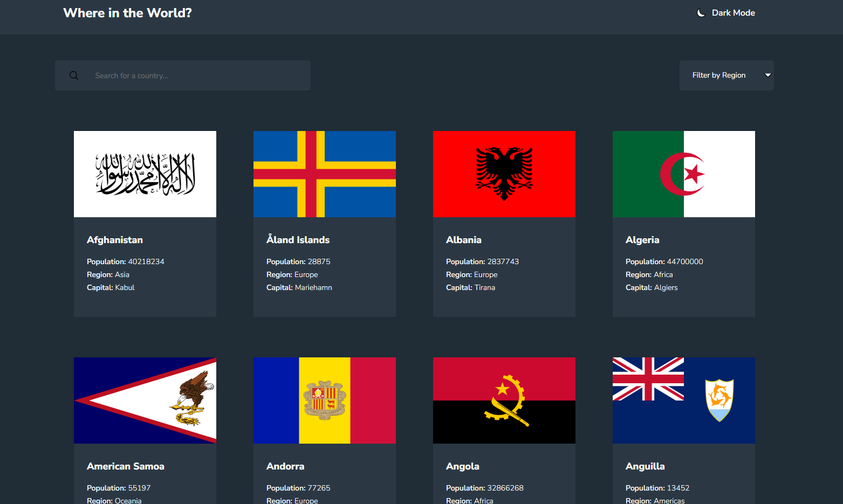
Task: Click the Andorra flag image
Action: [x=324, y=400]
